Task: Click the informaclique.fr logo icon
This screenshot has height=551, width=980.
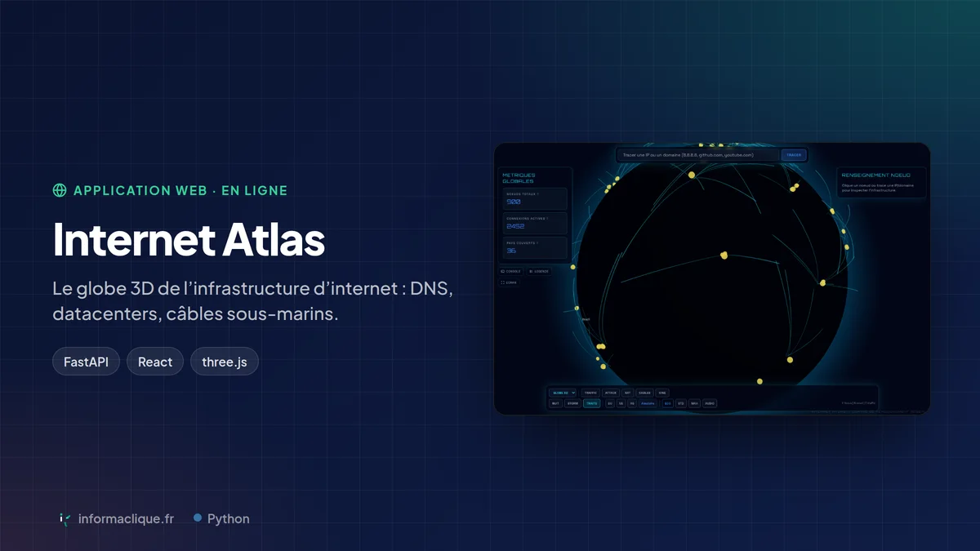Action: 65,518
